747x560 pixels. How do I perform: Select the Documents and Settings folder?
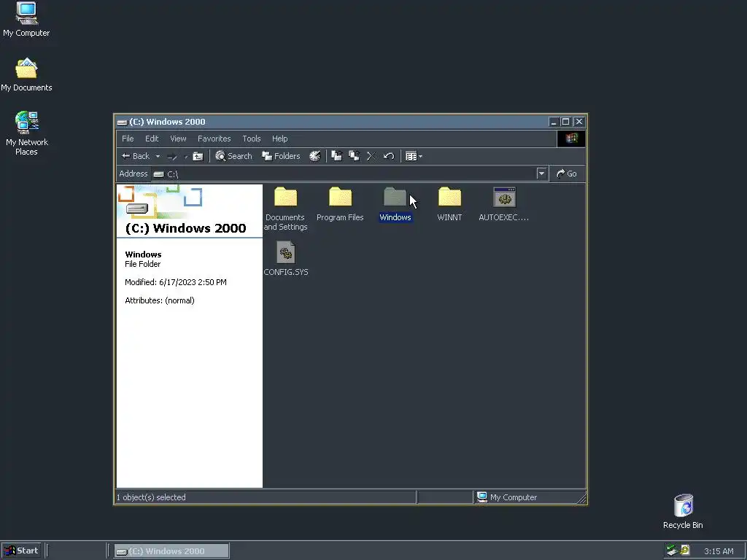[285, 209]
